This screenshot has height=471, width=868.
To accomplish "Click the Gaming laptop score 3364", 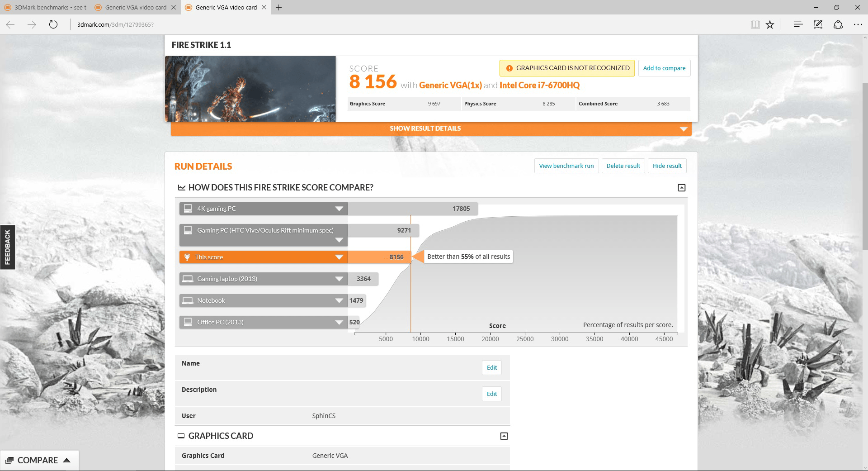I will (363, 279).
